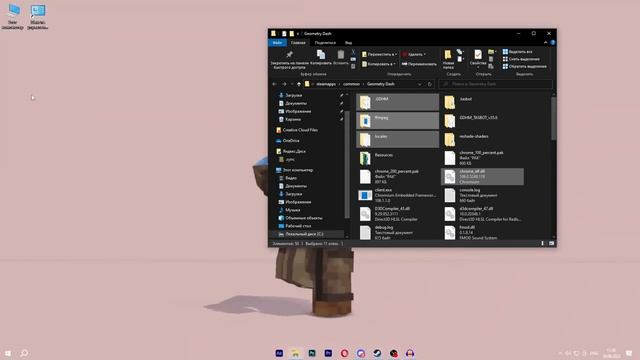Select D3DCompiler_43.dll file
This screenshot has width=640, height=360.
398,214
